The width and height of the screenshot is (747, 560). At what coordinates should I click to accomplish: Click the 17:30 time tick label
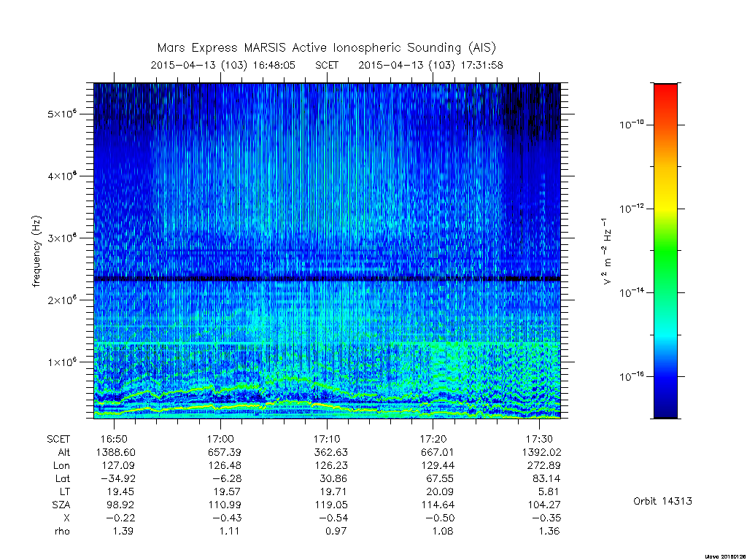539,439
